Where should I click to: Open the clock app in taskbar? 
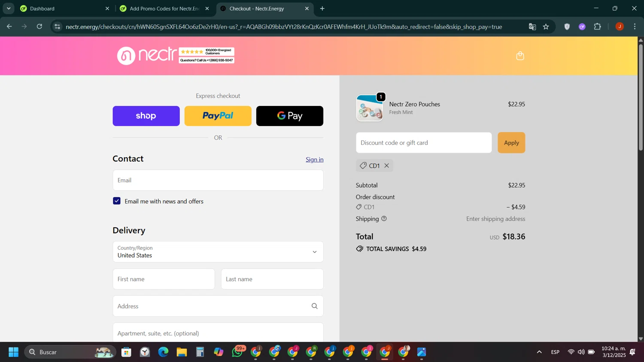tap(145, 352)
